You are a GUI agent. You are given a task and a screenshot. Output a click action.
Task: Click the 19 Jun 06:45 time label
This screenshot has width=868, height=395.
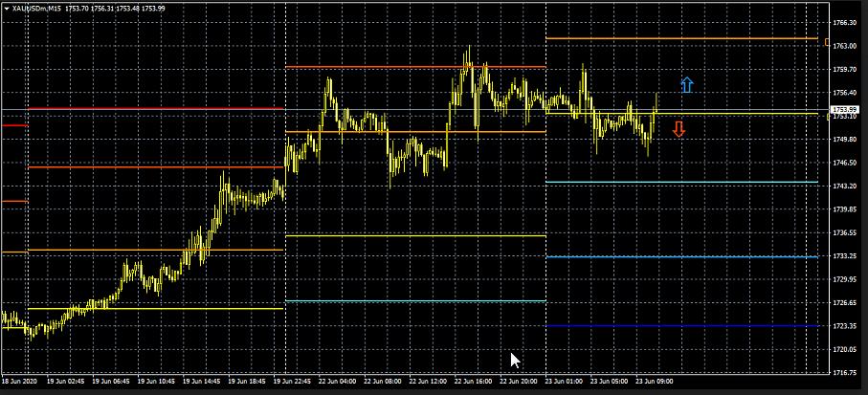point(111,382)
